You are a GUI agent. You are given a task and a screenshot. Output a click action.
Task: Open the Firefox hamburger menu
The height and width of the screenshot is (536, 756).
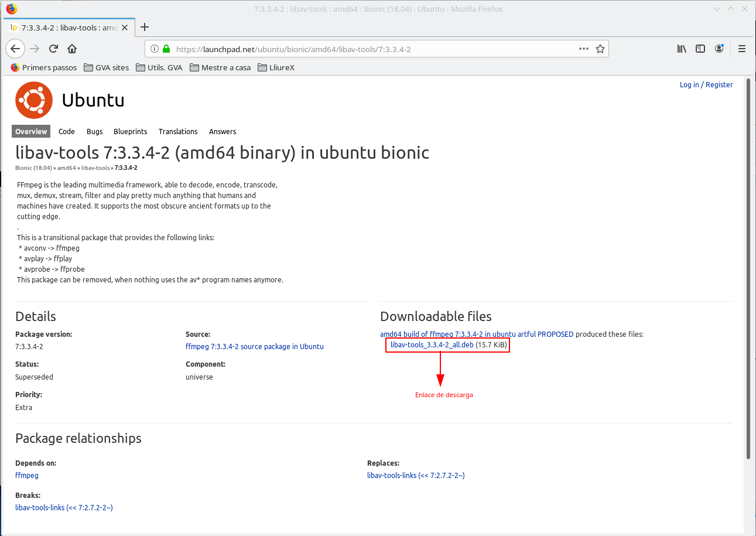point(741,49)
